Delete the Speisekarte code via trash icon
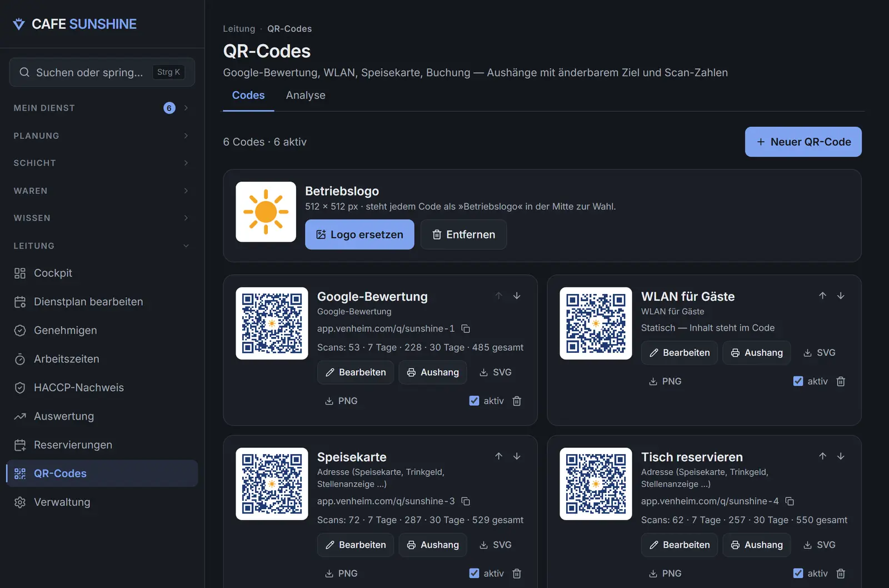 (517, 574)
